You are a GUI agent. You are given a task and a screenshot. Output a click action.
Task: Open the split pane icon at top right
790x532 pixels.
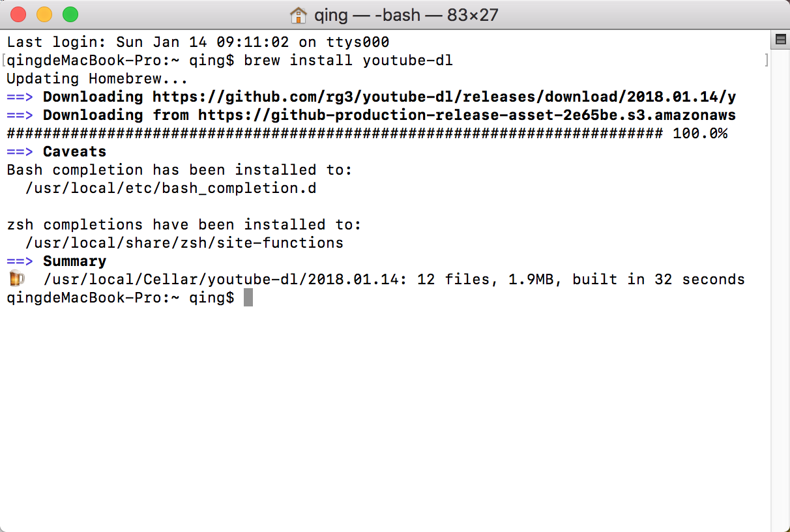(x=780, y=41)
